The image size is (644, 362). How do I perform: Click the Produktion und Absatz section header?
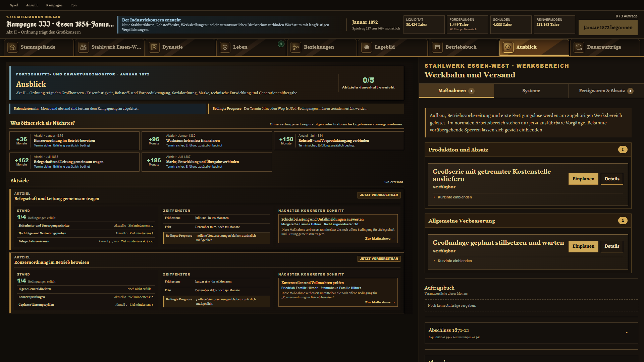coord(528,150)
